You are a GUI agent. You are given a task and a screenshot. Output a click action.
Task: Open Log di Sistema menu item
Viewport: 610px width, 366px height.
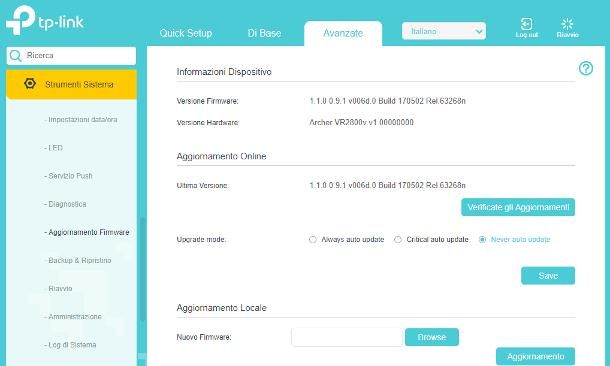tap(70, 345)
